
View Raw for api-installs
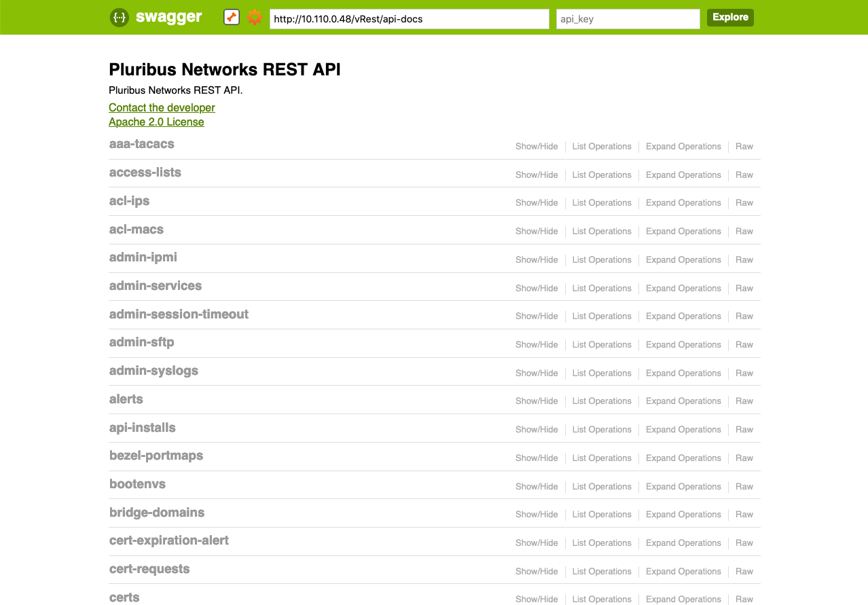(744, 430)
